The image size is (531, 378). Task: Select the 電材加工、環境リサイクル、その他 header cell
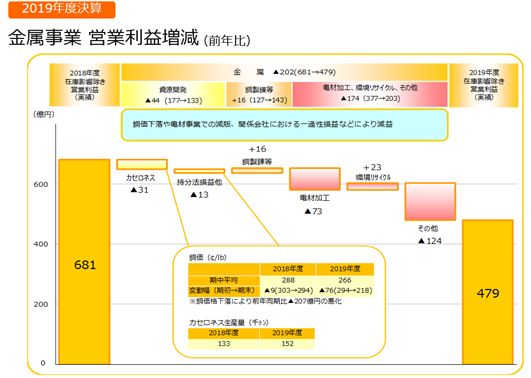[x=370, y=94]
